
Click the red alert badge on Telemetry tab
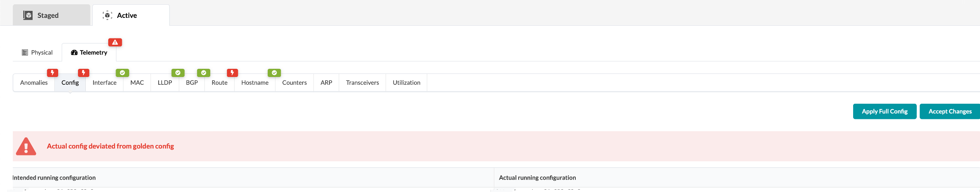coord(115,42)
